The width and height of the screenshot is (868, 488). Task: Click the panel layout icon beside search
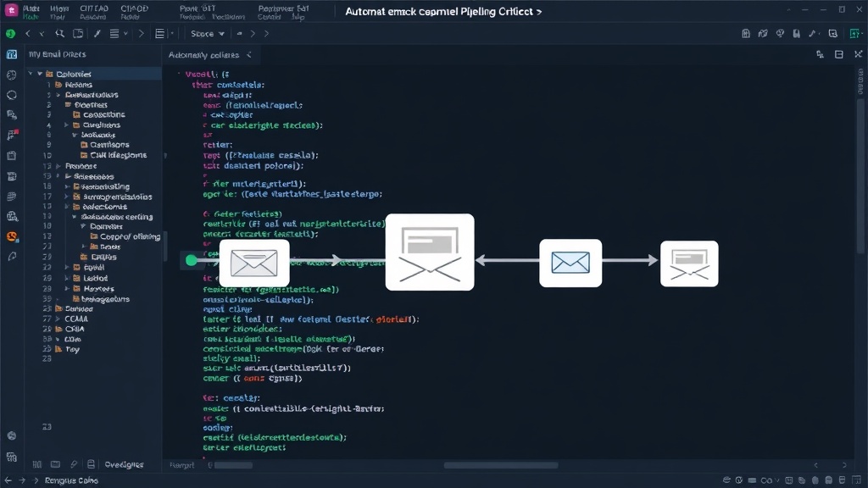pyautogui.click(x=78, y=34)
